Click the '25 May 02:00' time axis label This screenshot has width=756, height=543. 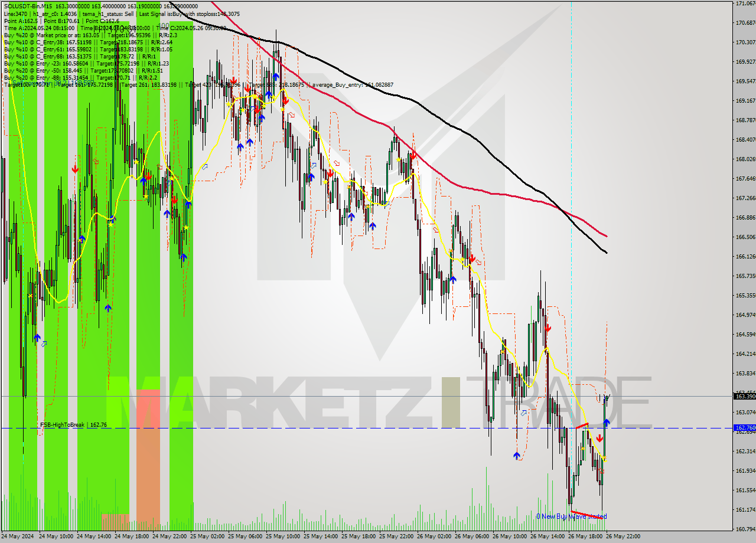[x=208, y=537]
